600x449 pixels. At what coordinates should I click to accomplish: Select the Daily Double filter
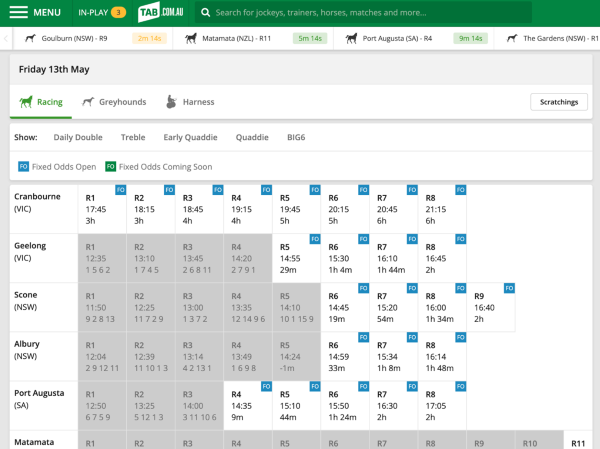point(78,137)
